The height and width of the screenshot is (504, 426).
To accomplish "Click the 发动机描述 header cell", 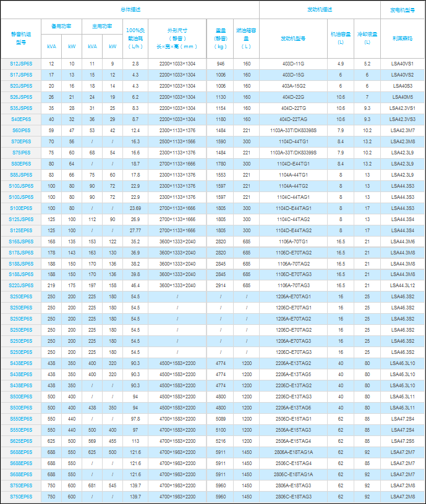I will 320,10.
